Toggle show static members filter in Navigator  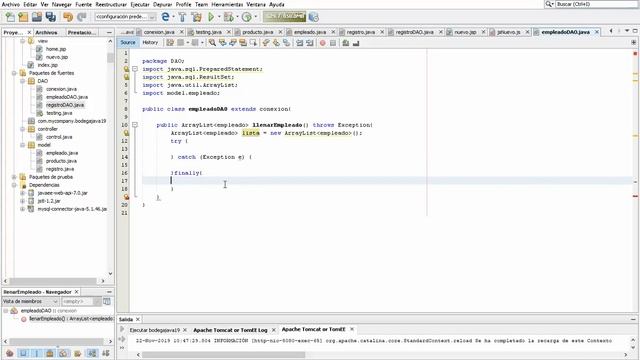[x=37, y=353]
